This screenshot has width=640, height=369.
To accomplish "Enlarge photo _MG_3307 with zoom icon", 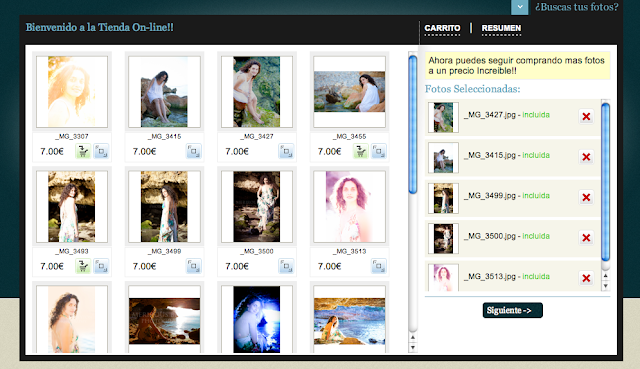I will (101, 151).
